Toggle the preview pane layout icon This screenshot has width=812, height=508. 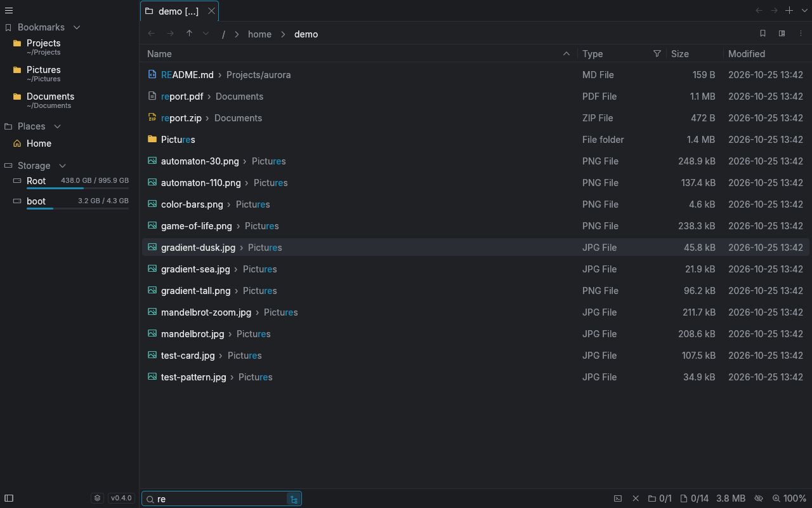(x=782, y=34)
